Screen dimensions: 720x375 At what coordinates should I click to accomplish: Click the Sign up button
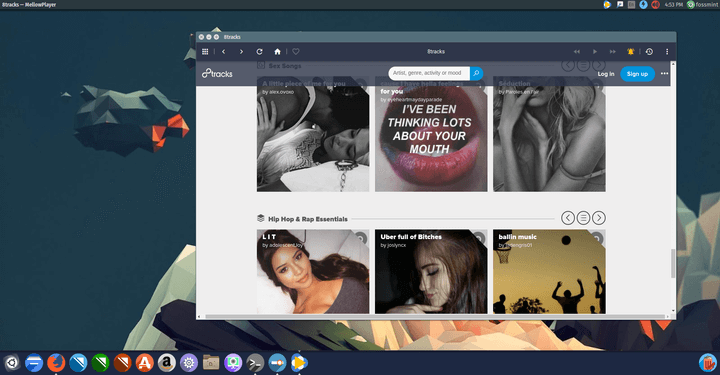[x=637, y=74]
